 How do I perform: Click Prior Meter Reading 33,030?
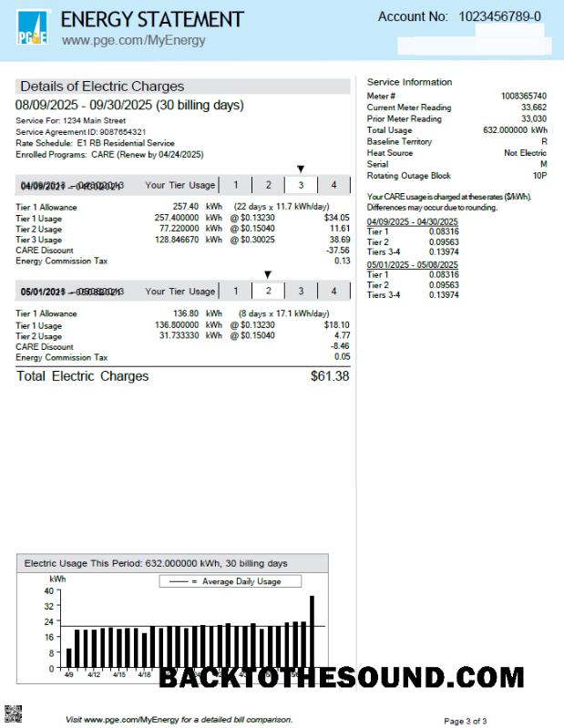534,118
